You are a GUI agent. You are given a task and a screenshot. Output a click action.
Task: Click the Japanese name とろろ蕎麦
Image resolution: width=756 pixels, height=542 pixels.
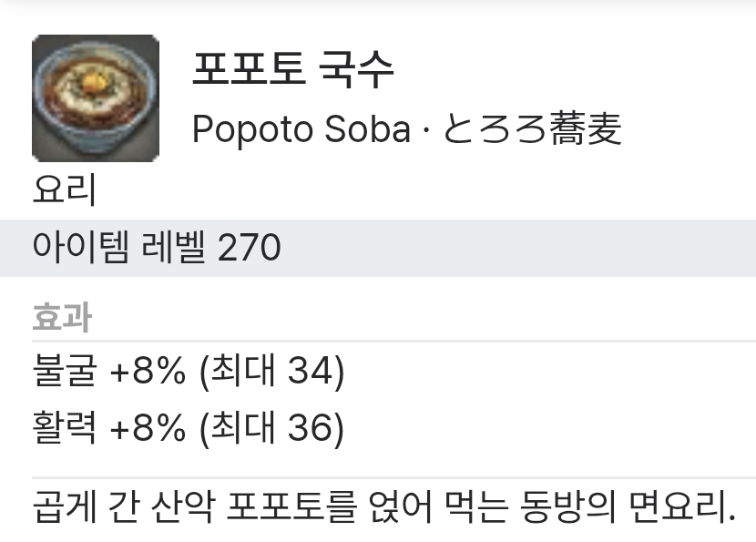(x=532, y=130)
